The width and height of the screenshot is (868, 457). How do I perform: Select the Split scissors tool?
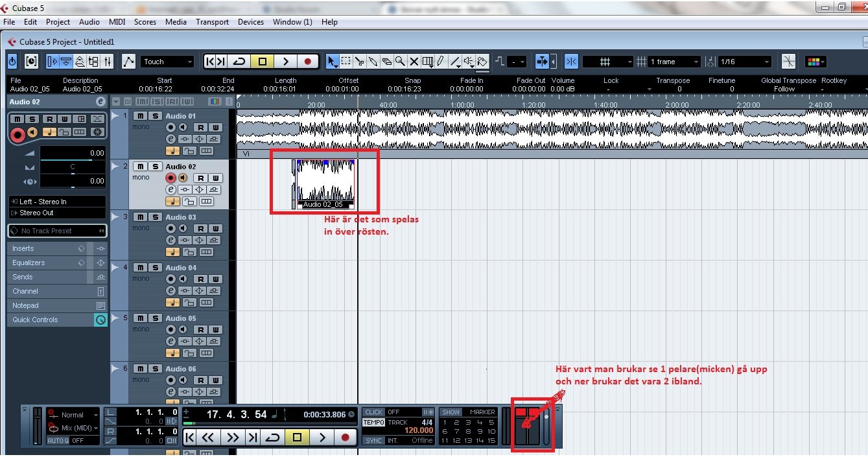click(360, 62)
